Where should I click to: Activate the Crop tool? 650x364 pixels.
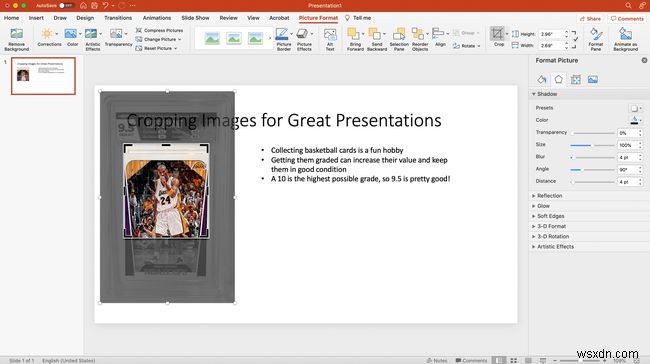click(x=499, y=36)
